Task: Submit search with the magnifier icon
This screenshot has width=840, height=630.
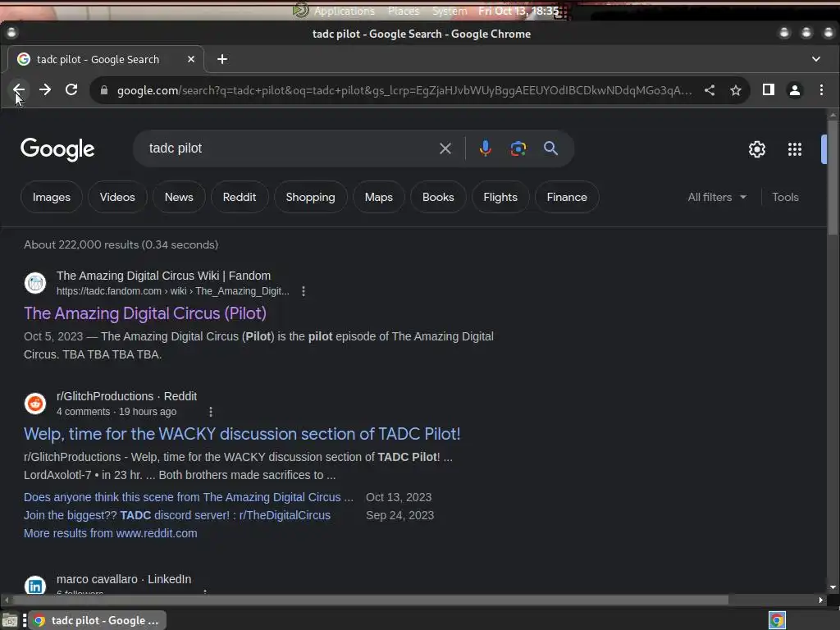Action: 550,148
